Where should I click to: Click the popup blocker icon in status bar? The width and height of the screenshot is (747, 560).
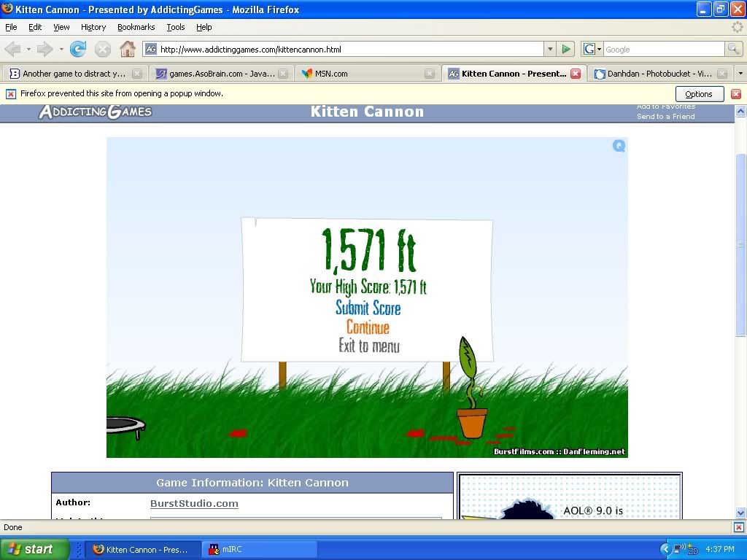click(x=738, y=527)
